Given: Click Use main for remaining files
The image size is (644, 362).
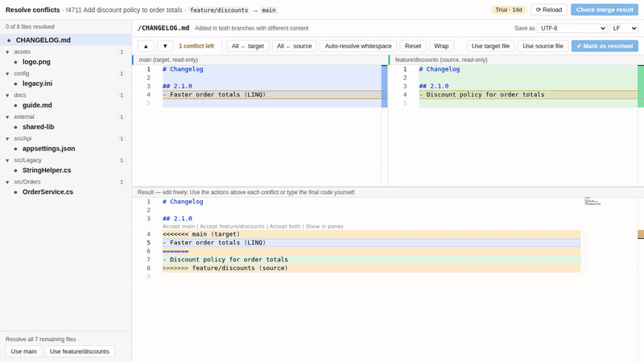Looking at the screenshot, I should 24,352.
